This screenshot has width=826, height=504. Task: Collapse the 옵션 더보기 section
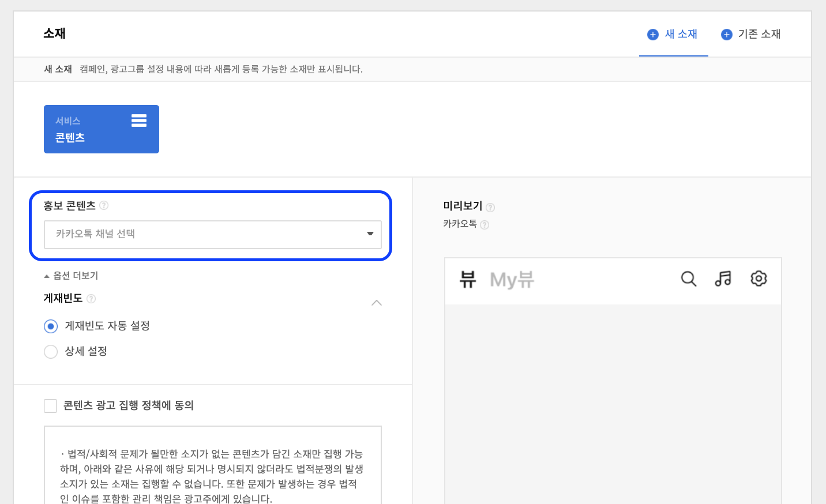[x=71, y=276]
